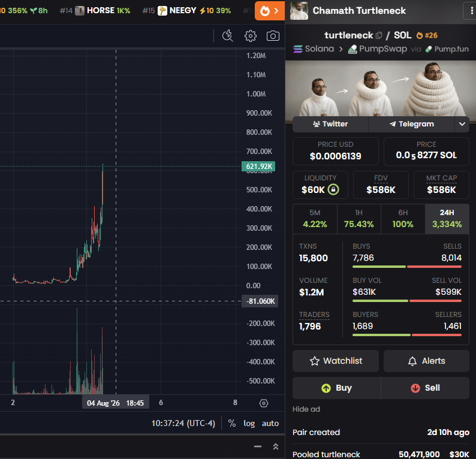The height and width of the screenshot is (459, 476).
Task: Copy the turtleneck token address icon
Action: tap(378, 35)
